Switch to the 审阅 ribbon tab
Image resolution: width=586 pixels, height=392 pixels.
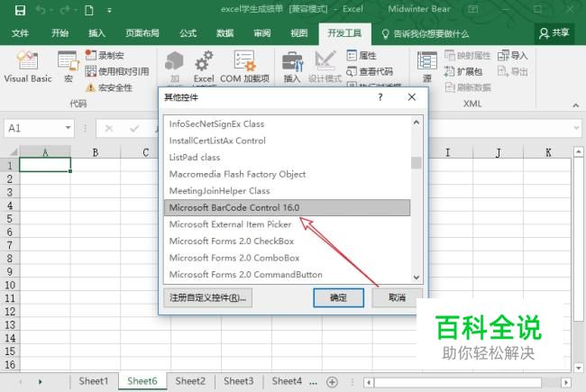point(262,33)
